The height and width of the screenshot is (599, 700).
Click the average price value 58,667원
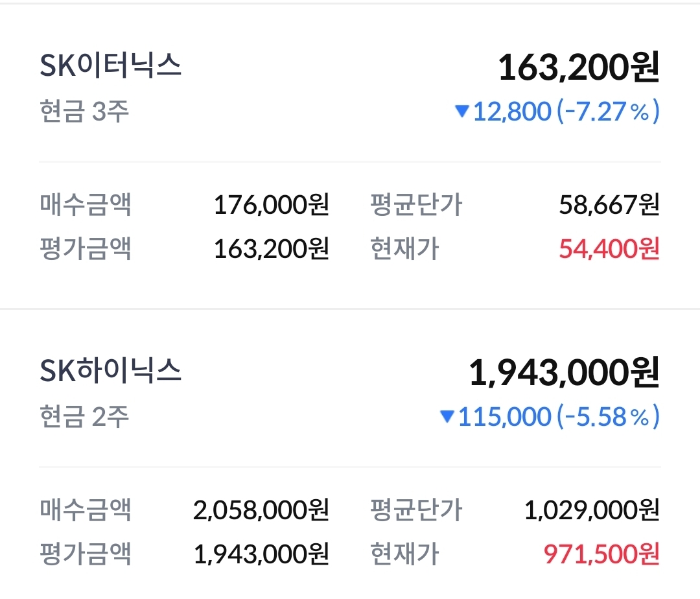tap(609, 206)
